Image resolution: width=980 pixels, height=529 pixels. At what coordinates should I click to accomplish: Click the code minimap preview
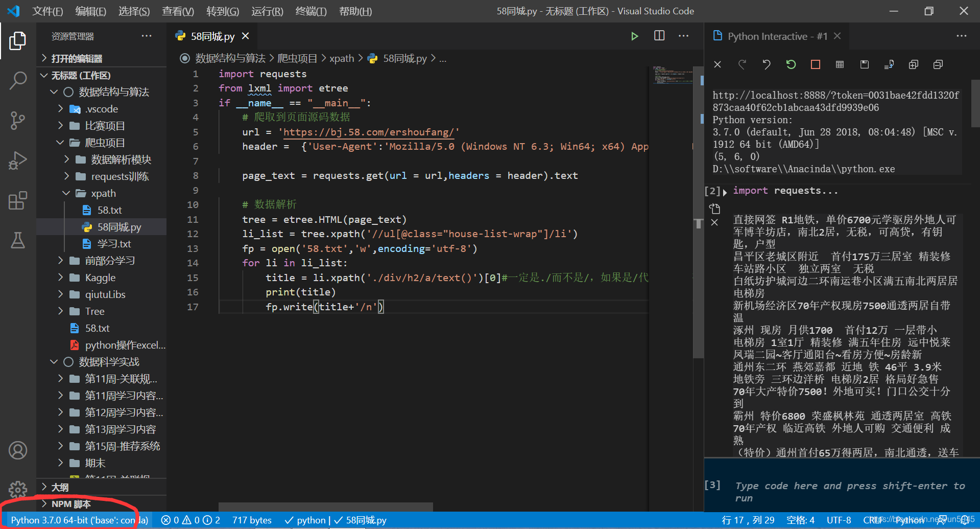[x=673, y=75]
